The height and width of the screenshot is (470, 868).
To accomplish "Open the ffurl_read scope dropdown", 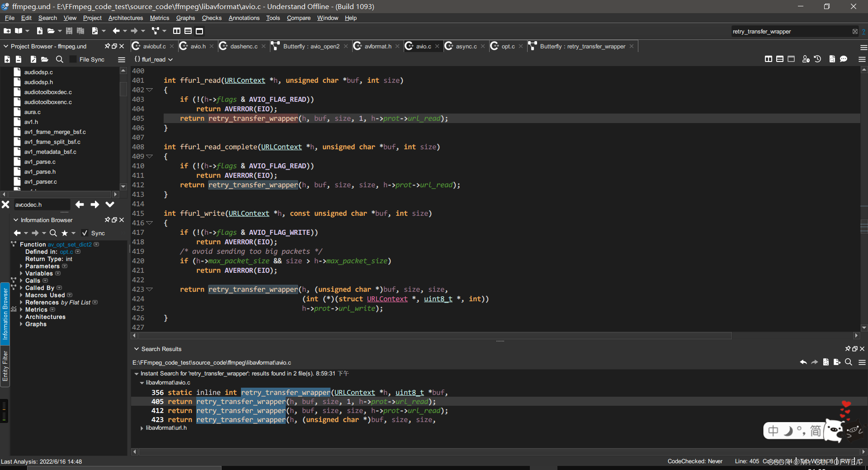I will [x=154, y=59].
